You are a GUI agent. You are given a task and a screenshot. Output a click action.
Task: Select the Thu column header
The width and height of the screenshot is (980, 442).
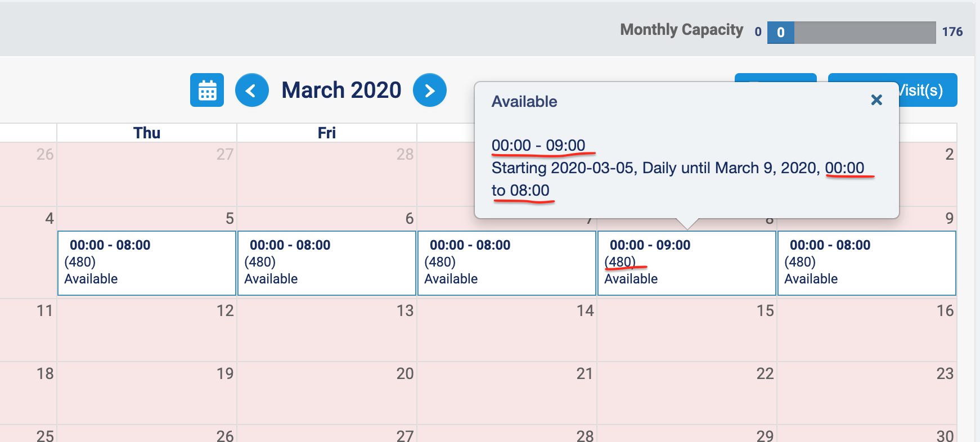click(x=146, y=133)
